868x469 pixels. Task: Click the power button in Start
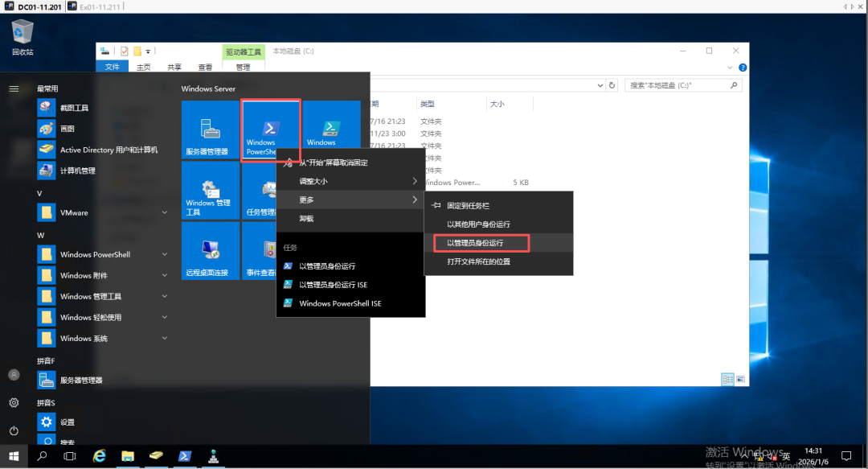click(x=14, y=430)
